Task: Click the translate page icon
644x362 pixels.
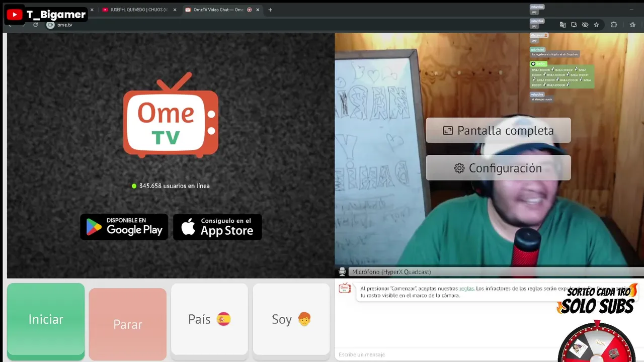Action: 563,25
